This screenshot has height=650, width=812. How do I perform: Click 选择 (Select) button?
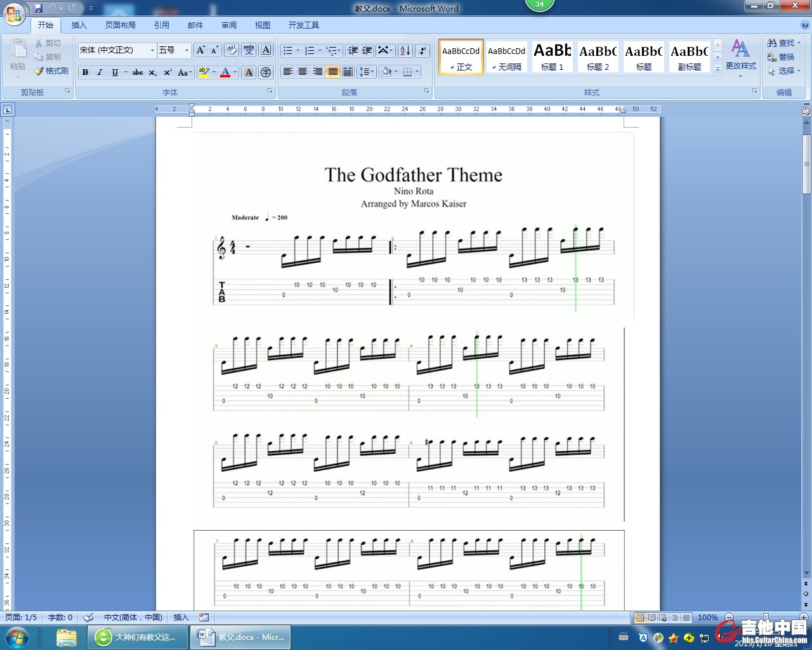point(784,71)
